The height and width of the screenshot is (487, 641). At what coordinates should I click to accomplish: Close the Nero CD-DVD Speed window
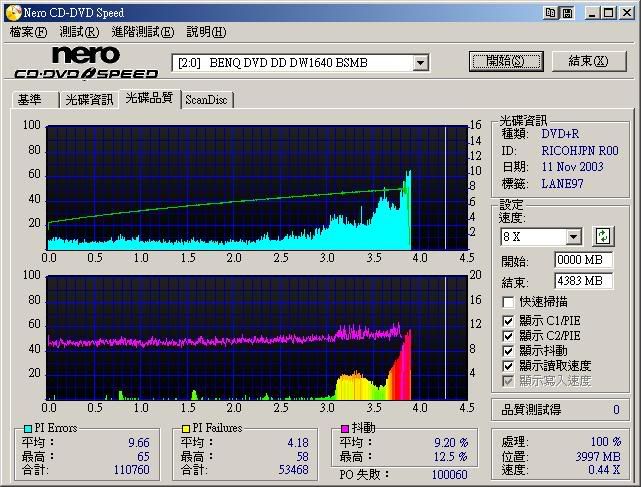pos(627,13)
